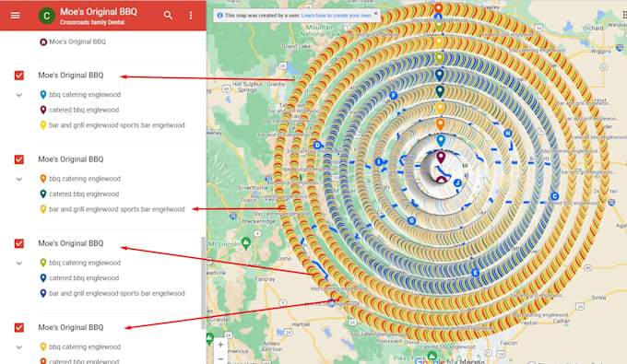627x364 pixels.
Task: Click first layer title 'Moe's Original BBQ'
Action: (x=71, y=76)
